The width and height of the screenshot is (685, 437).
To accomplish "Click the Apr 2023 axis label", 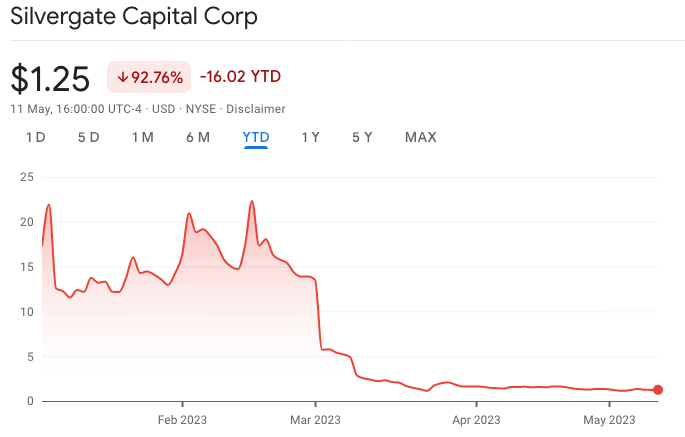I will [475, 420].
